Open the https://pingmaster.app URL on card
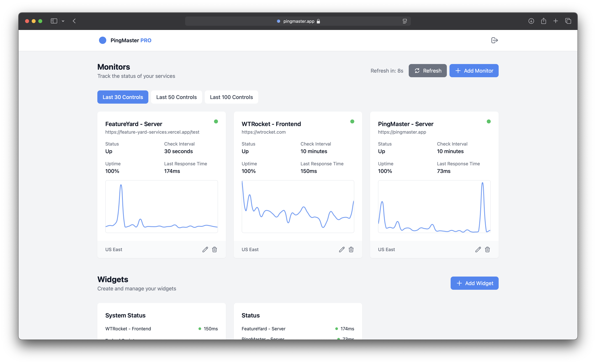This screenshot has width=596, height=364. 402,132
